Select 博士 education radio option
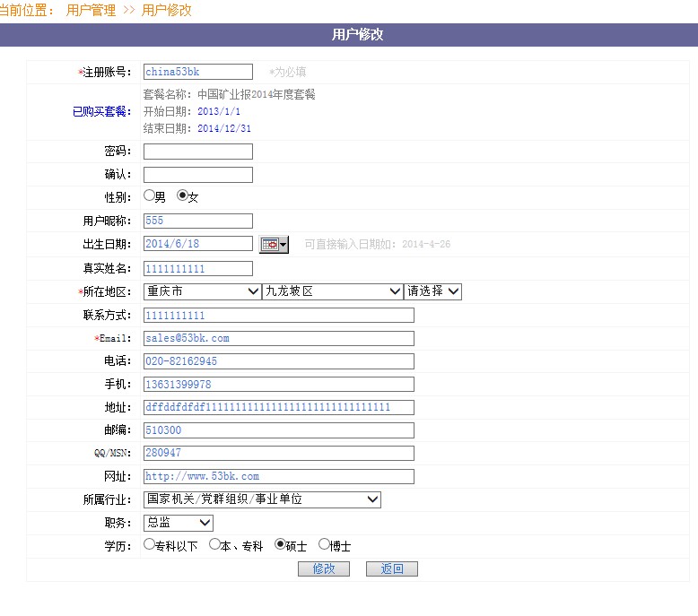Image resolution: width=698 pixels, height=616 pixels. (324, 544)
